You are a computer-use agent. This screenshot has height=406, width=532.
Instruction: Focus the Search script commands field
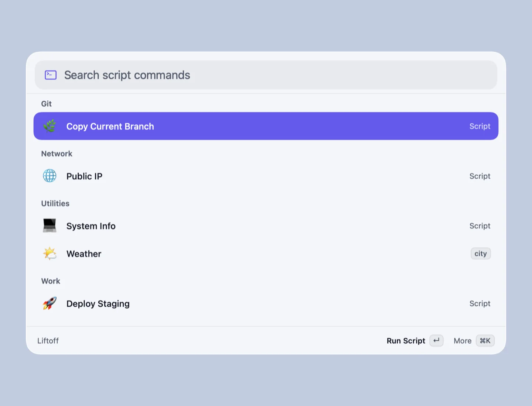[x=266, y=75]
